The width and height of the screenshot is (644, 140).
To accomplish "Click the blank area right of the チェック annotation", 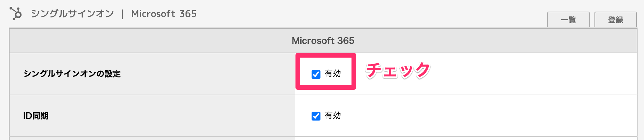I will click(533, 74).
